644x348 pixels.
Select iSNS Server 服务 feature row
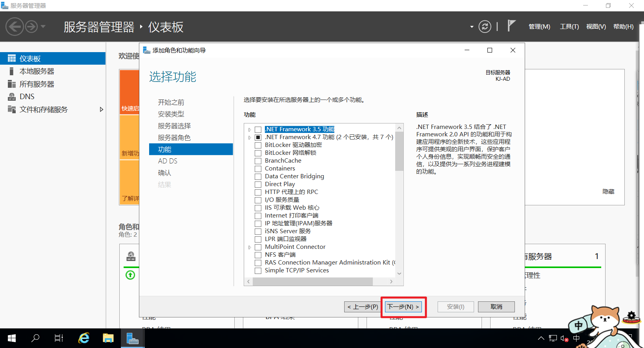click(288, 231)
